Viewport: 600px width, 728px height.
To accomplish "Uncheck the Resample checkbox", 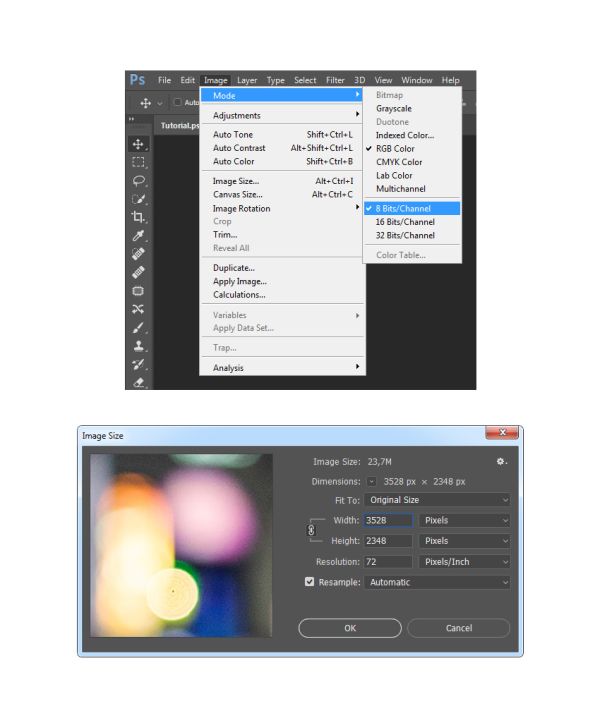I will [x=309, y=582].
